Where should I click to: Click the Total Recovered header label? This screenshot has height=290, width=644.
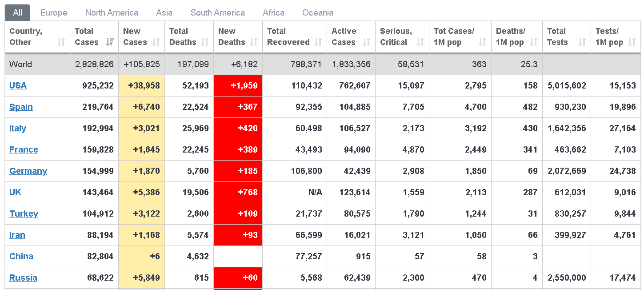point(288,36)
